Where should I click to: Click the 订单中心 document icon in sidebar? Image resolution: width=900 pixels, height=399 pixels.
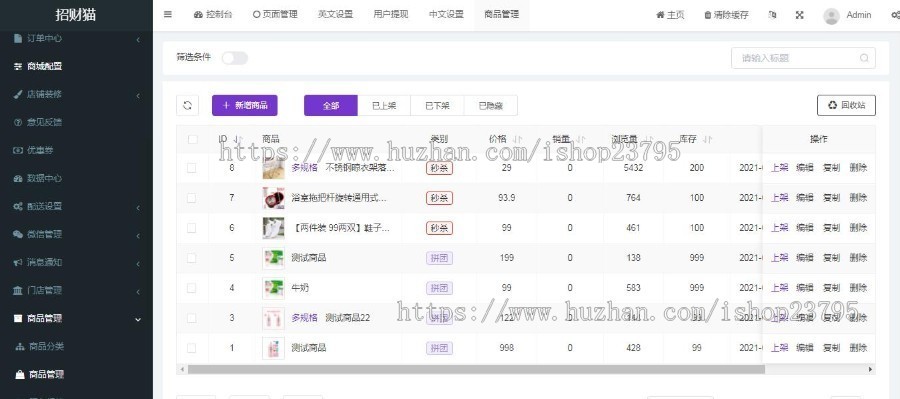click(x=18, y=38)
